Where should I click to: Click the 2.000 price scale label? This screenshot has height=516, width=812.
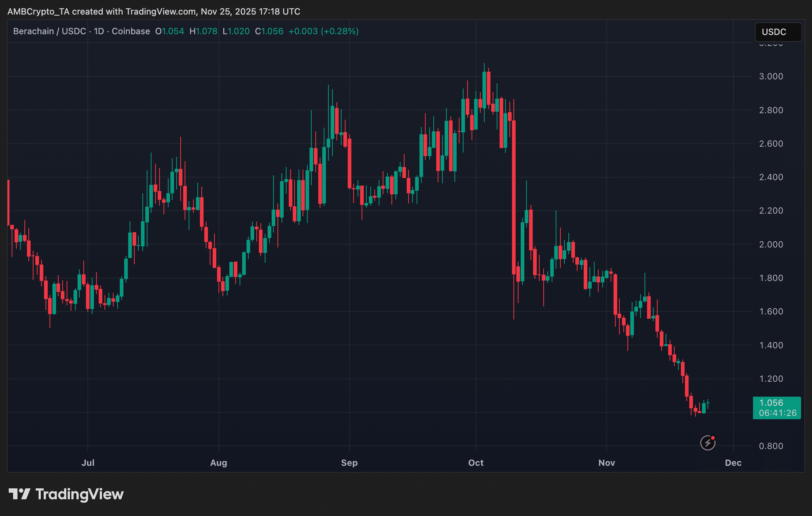pos(771,245)
